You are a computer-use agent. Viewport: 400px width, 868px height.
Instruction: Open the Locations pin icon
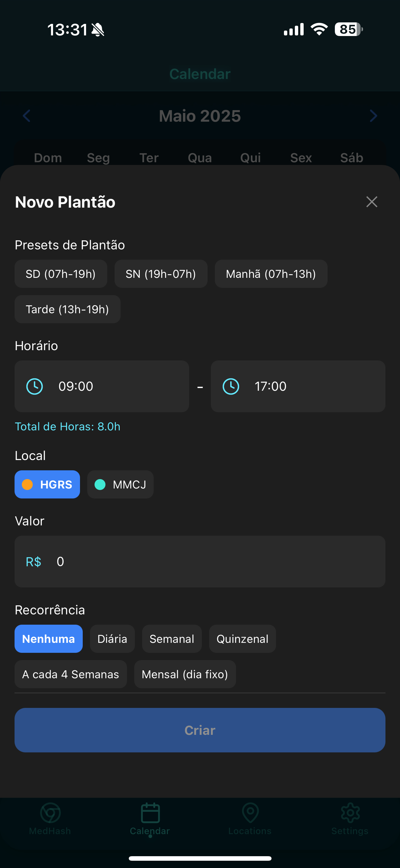pos(250,813)
